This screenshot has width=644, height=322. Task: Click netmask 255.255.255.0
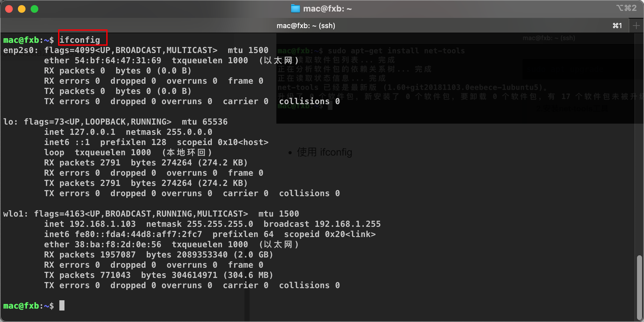point(220,224)
